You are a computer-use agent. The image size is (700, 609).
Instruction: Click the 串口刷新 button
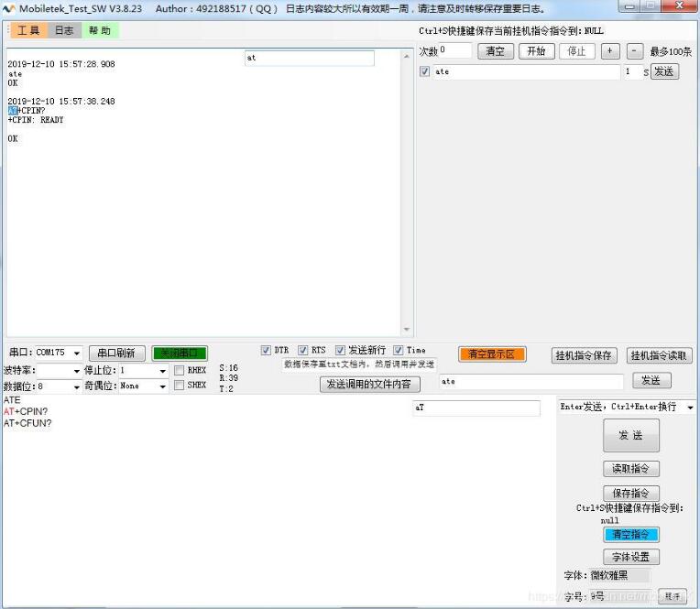pyautogui.click(x=117, y=353)
